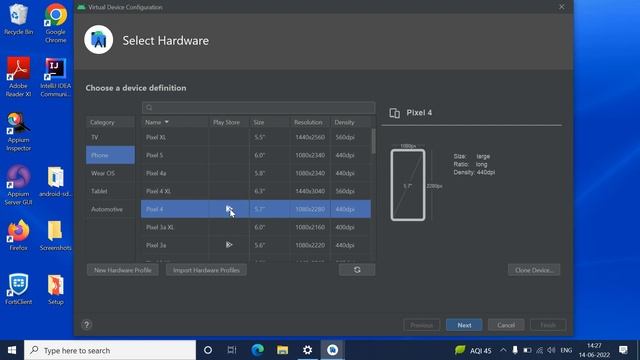Click the refresh device list button
The height and width of the screenshot is (360, 640).
[357, 270]
